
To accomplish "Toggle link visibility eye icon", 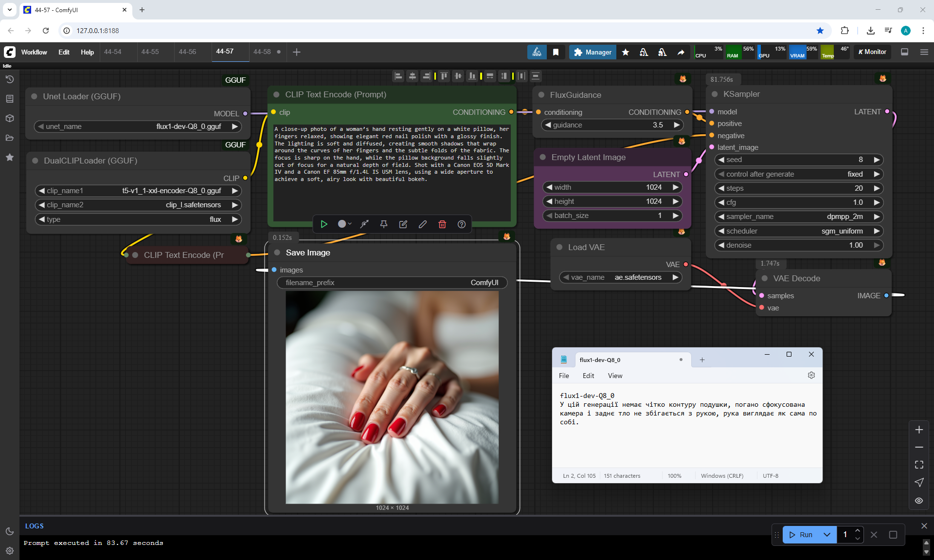I will (x=919, y=501).
